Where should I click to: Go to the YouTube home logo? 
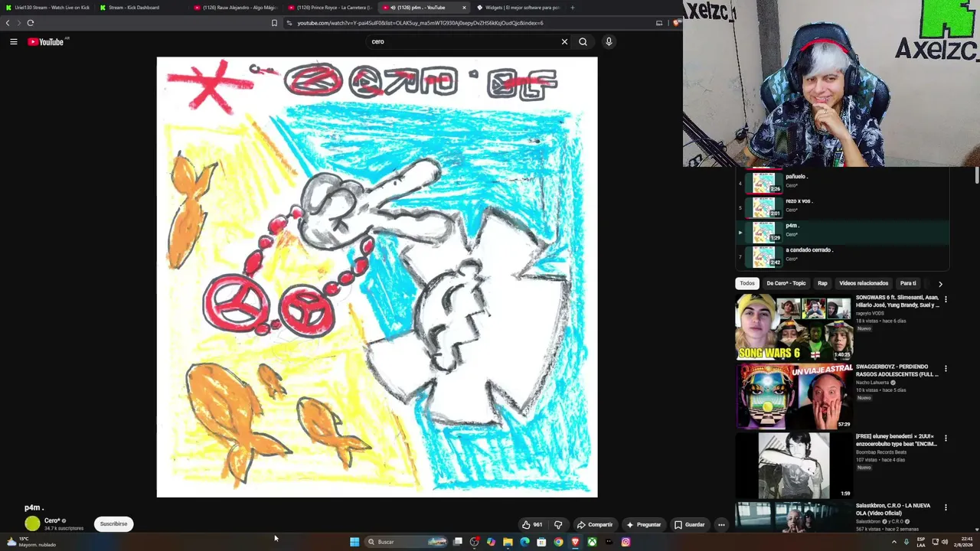coord(45,41)
